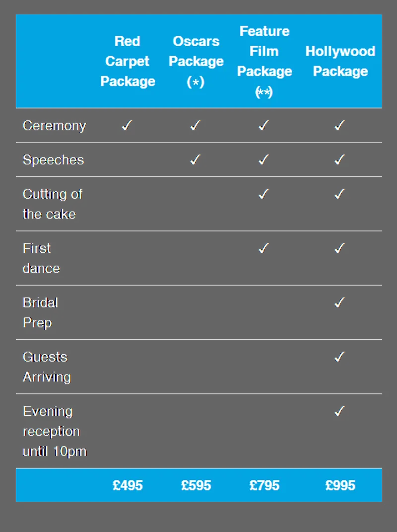Click the Speeches checkmark under Feature Film Package
Viewport: 397px width, 532px height.
pos(264,159)
